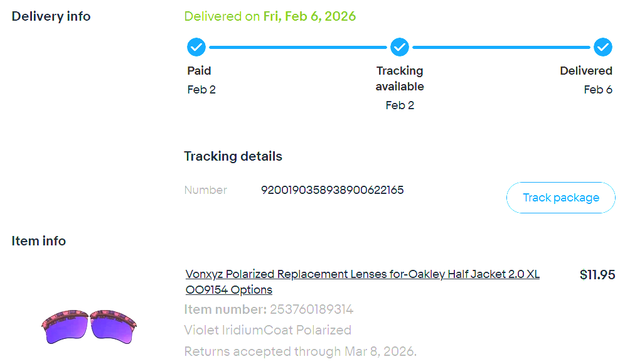Open the Track package button
Screen dimensions: 625x364
pos(560,198)
